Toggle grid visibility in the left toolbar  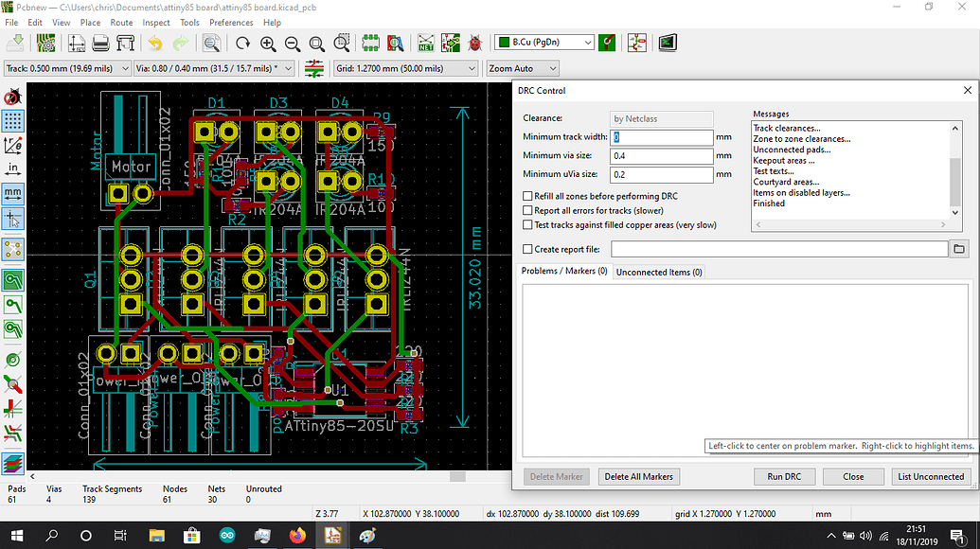pyautogui.click(x=12, y=121)
